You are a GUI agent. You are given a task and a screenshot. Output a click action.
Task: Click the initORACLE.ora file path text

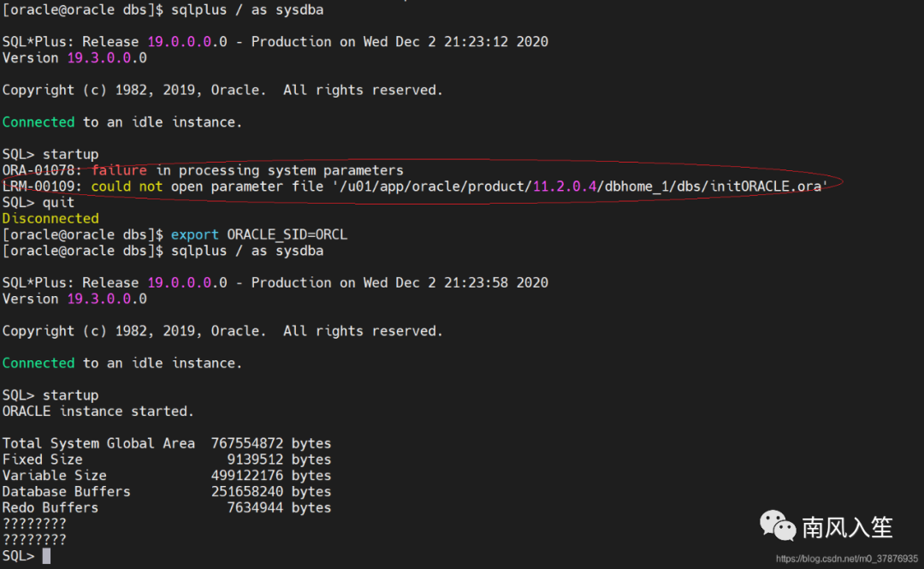[580, 187]
